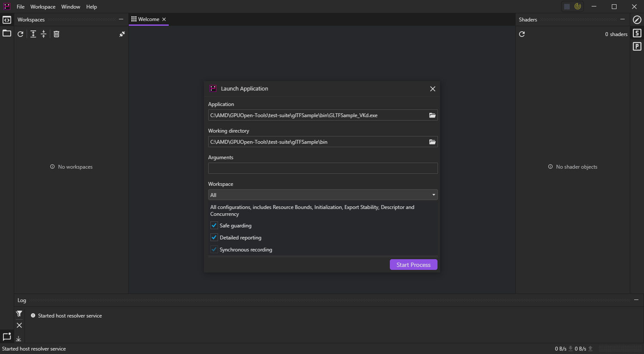Disable Detailed reporting
Image resolution: width=644 pixels, height=354 pixels.
214,237
